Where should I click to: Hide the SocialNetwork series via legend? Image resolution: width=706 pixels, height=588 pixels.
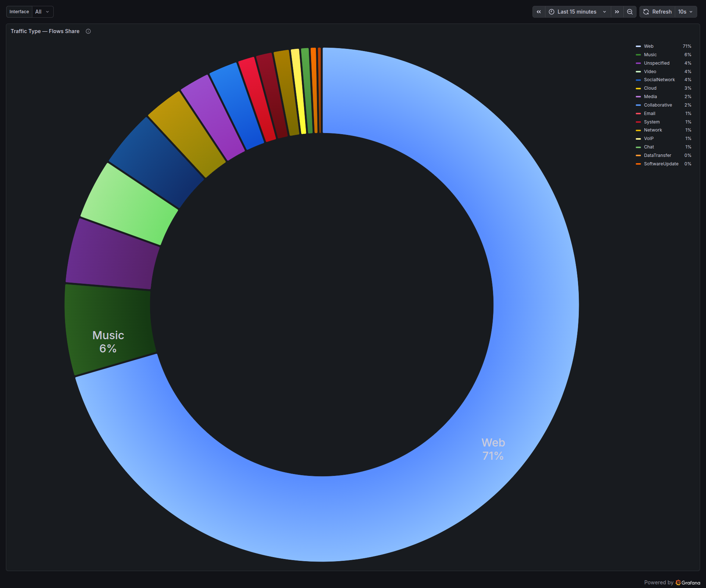point(659,79)
